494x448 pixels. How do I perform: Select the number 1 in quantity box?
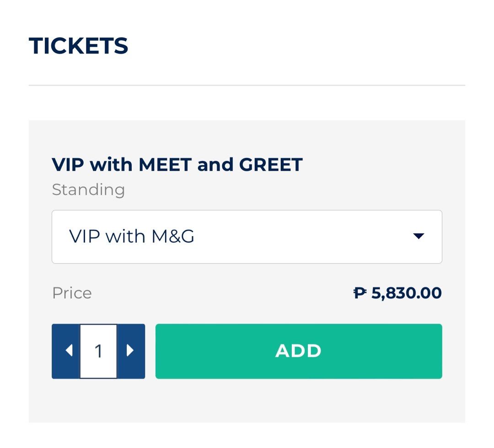(98, 351)
